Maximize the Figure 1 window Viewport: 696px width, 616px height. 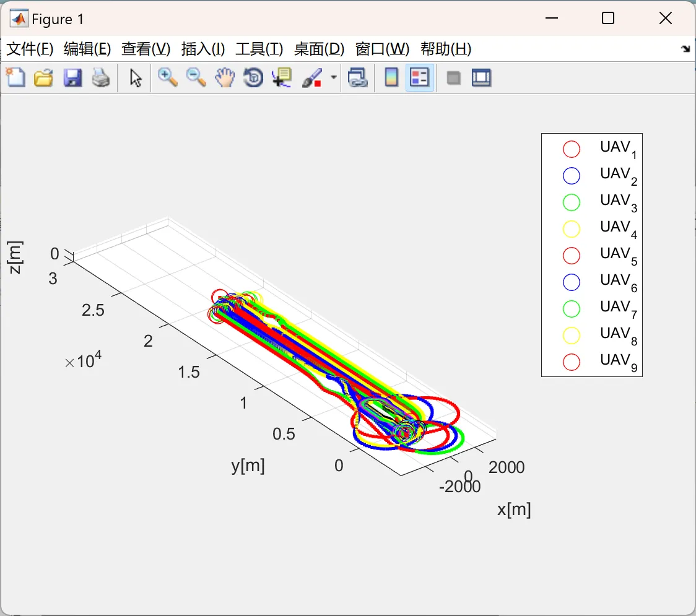coord(607,18)
